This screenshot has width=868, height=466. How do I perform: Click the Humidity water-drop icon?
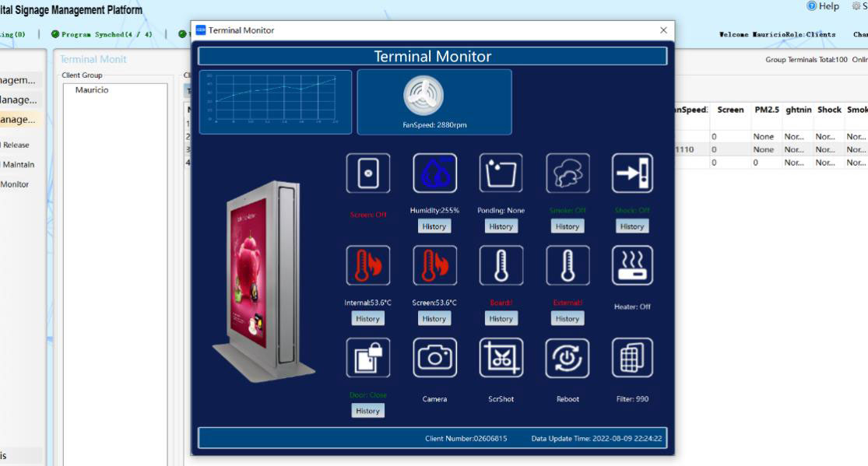coord(434,173)
